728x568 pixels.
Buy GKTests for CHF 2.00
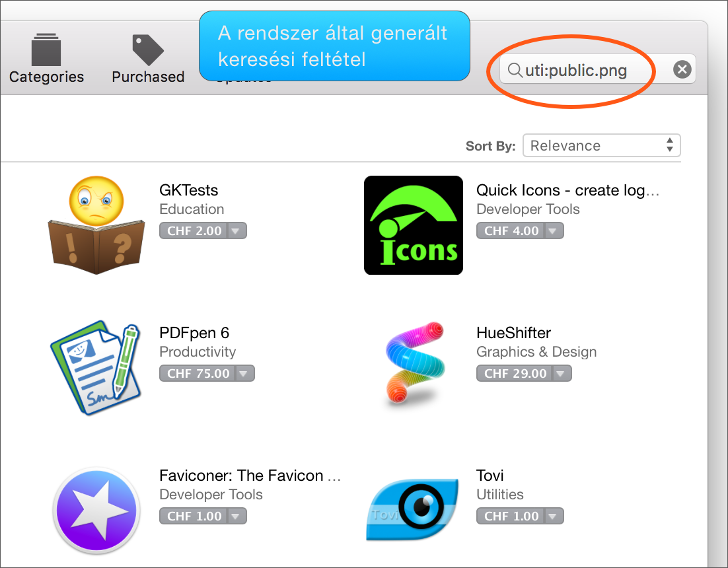[194, 231]
